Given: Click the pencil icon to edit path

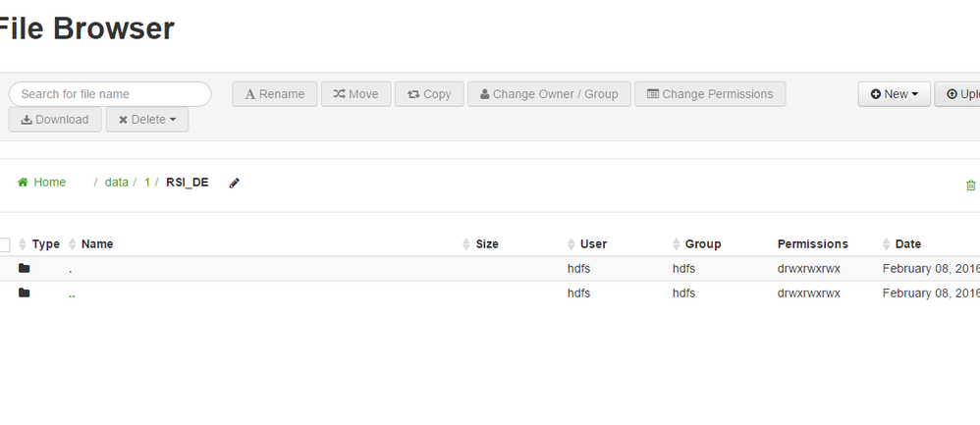Looking at the screenshot, I should (x=234, y=183).
